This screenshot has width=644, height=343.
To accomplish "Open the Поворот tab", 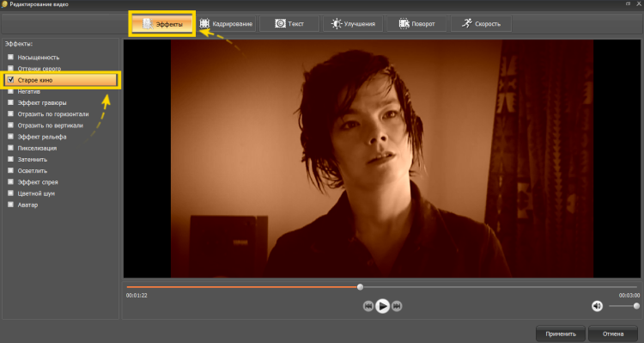I will coord(416,24).
